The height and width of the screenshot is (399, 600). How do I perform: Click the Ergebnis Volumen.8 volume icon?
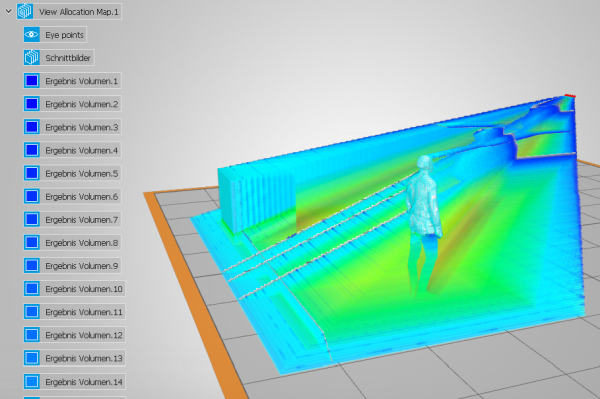[31, 243]
